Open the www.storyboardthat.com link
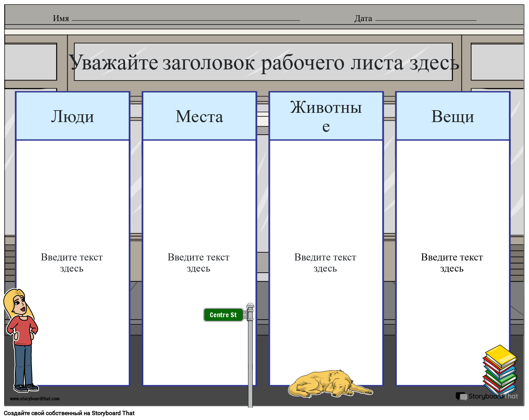Image resolution: width=529 pixels, height=420 pixels. coord(35,399)
